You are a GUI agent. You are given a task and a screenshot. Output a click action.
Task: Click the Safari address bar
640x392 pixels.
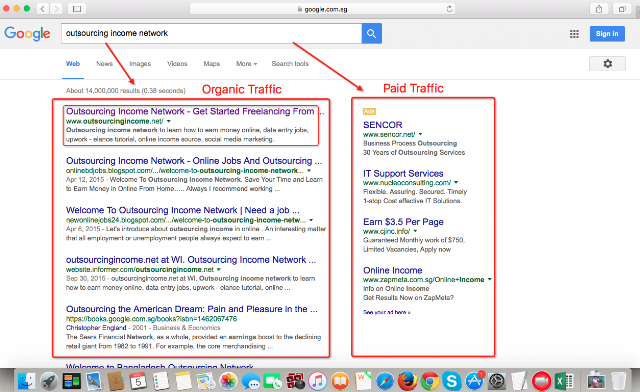pos(322,9)
